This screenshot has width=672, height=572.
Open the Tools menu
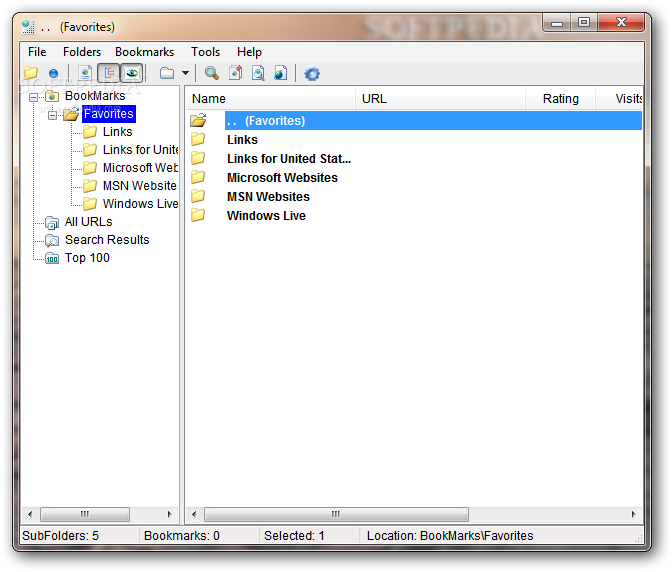(205, 52)
